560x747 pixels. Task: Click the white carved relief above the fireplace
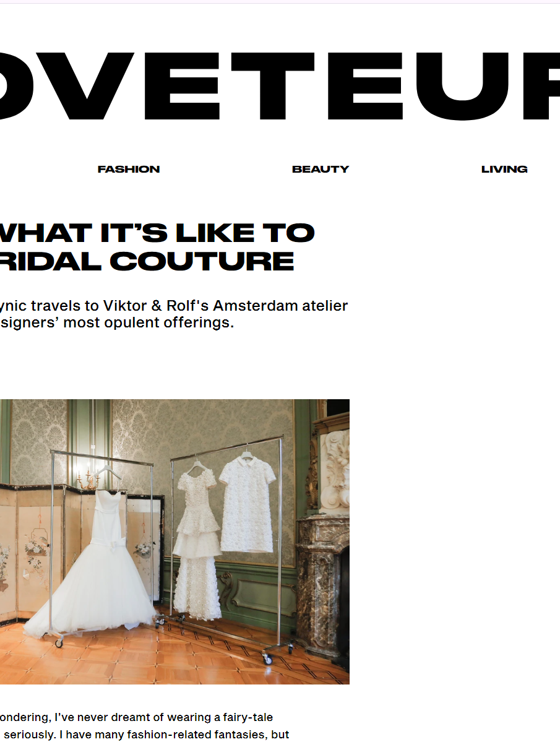pos(334,470)
